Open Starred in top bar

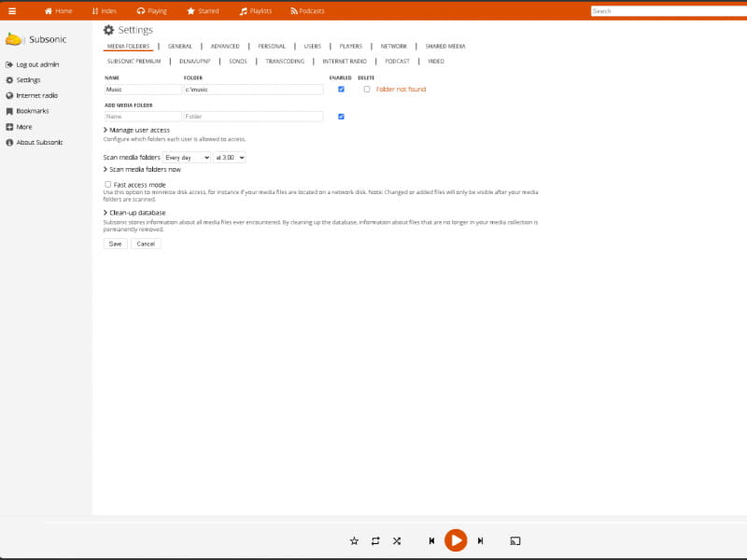pyautogui.click(x=203, y=11)
